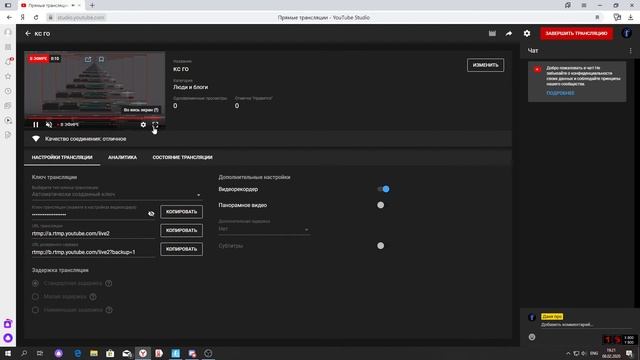Select the low latency radio option

tap(36, 297)
